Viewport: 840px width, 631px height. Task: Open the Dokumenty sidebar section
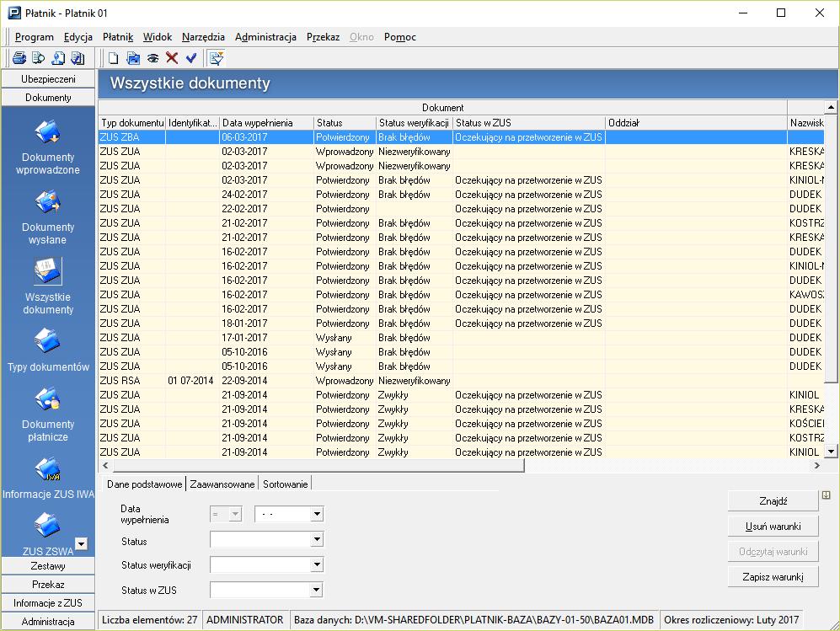coord(48,98)
